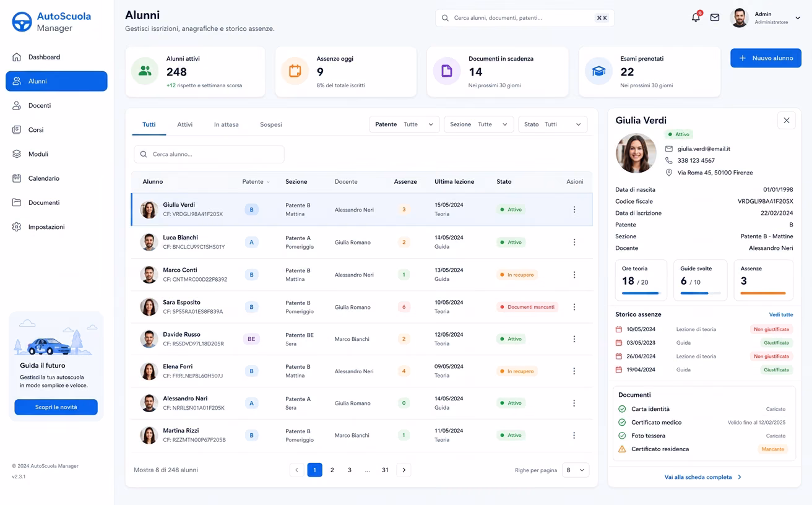812x505 pixels.
Task: Open the notifications bell icon
Action: [696, 17]
